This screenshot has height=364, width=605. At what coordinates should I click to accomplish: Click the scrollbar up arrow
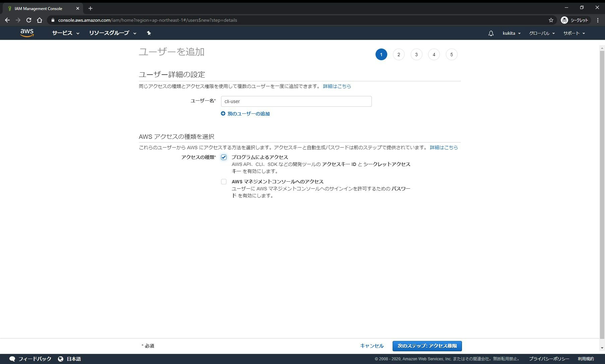tap(602, 48)
